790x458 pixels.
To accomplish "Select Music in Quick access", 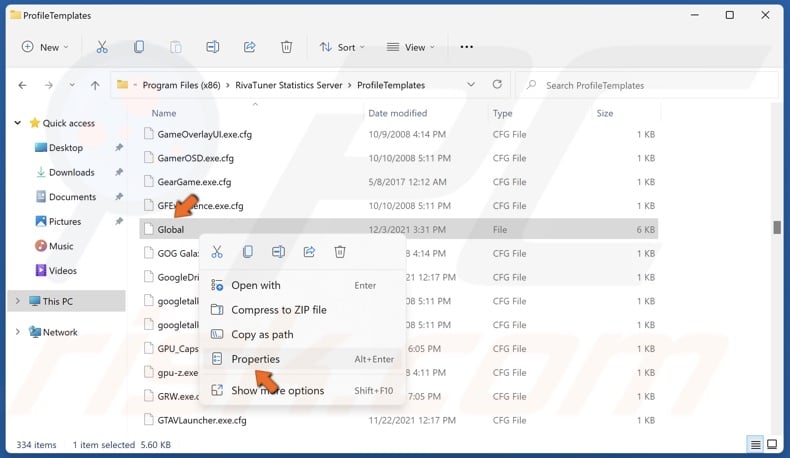I will tap(61, 246).
